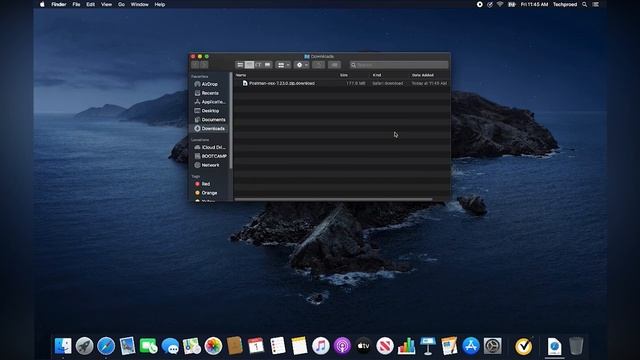
Task: Click the Edit Tags toolbar button
Action: tap(334, 65)
